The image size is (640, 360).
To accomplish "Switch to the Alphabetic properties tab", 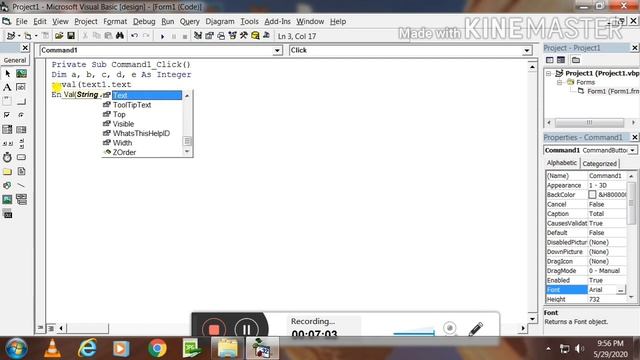I will (x=562, y=163).
